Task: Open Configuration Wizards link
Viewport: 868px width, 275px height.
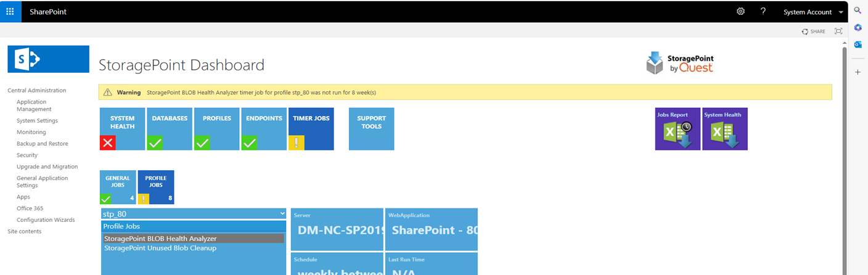Action: (x=46, y=220)
